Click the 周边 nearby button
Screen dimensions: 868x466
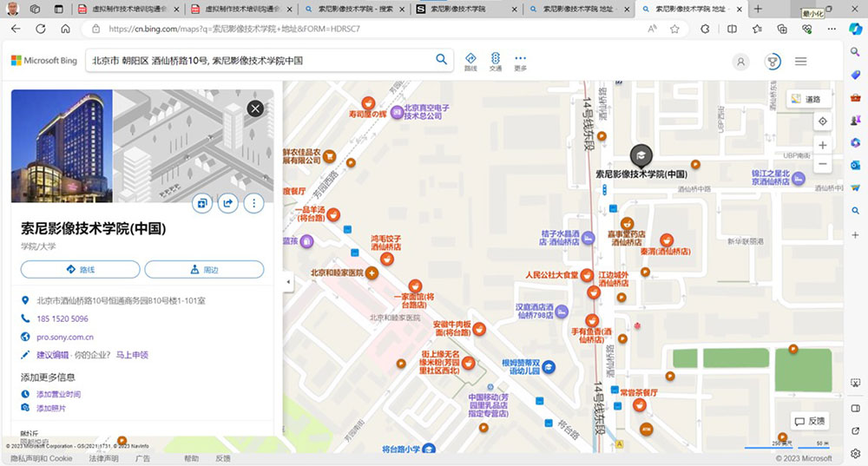(204, 270)
